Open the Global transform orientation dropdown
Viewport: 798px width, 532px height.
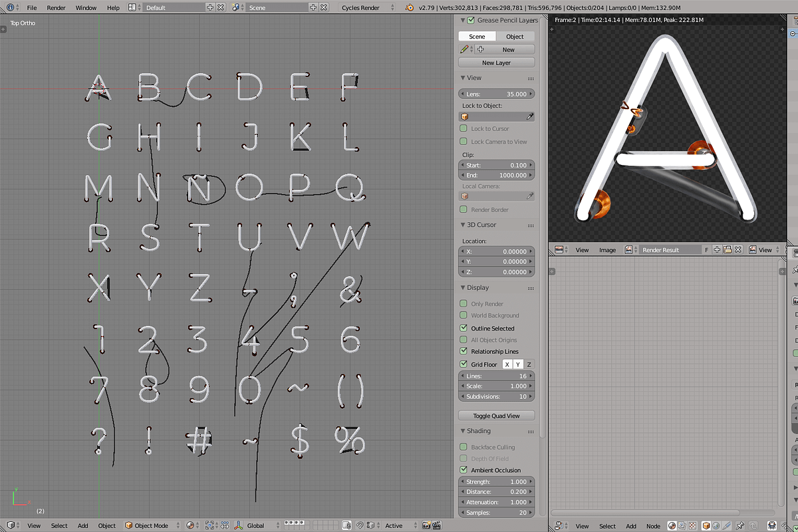(x=263, y=525)
